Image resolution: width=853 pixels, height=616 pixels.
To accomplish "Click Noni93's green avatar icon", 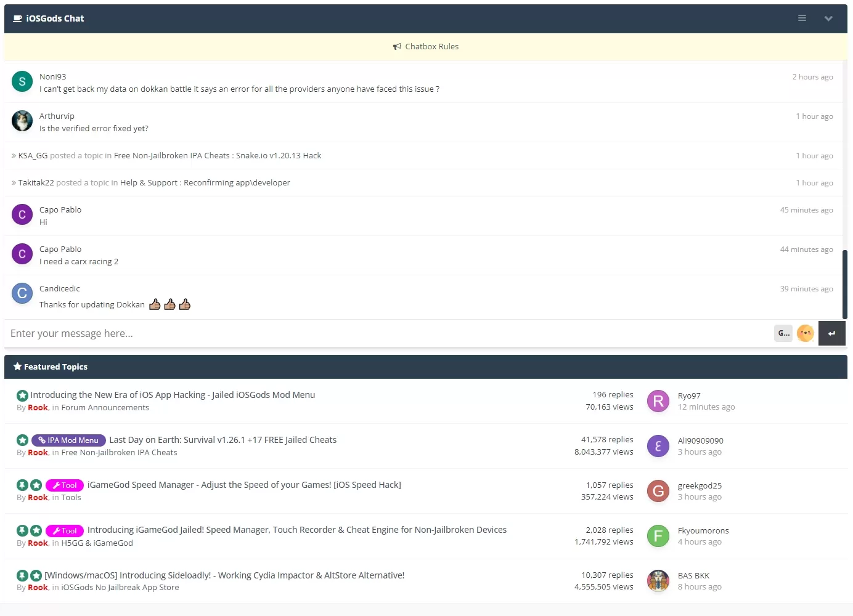I will (x=22, y=81).
